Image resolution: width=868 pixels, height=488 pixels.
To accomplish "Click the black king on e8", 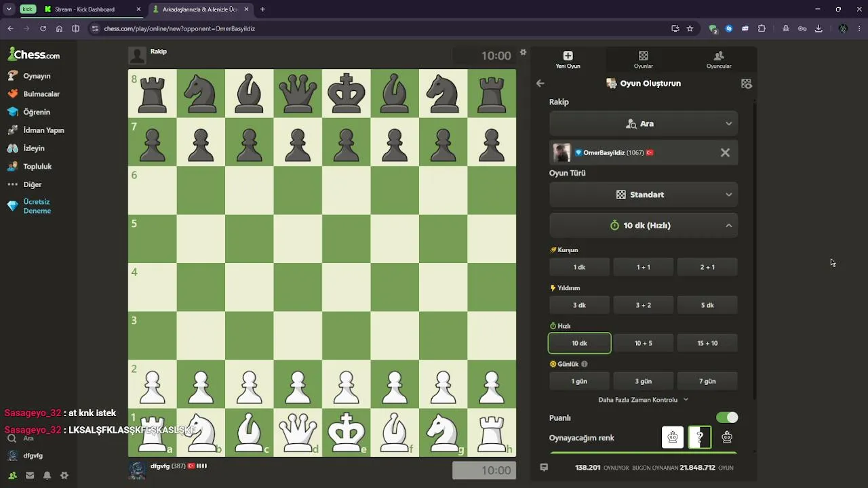I will tap(347, 93).
